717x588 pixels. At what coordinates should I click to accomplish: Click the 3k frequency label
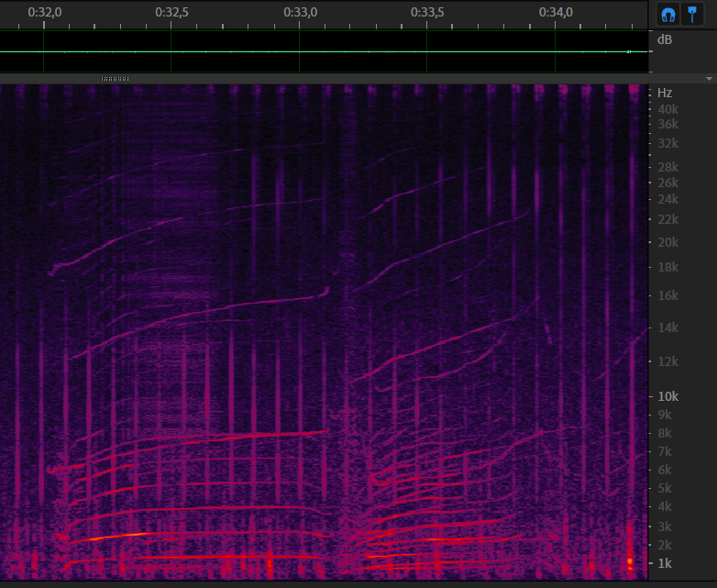click(x=665, y=527)
